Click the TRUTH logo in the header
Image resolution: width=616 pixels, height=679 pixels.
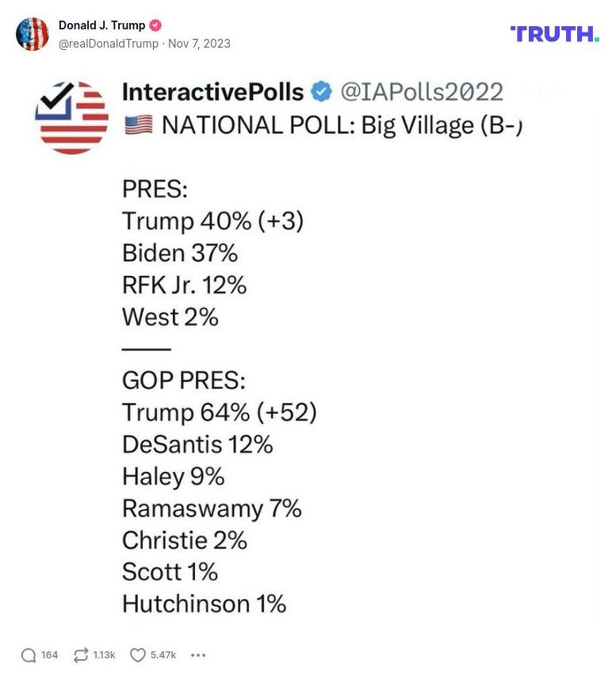tap(553, 33)
